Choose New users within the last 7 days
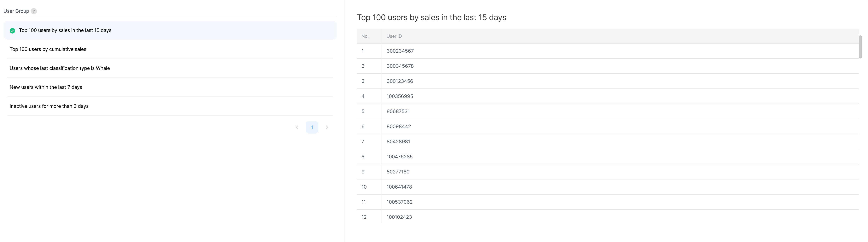Screen dimensions: 868x242 pos(46,87)
